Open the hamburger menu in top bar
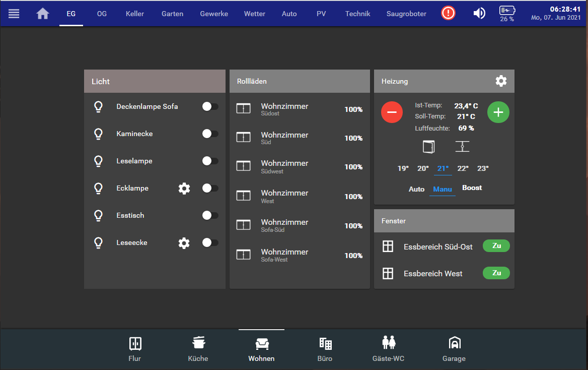Screen dimensions: 588x370 (14, 14)
